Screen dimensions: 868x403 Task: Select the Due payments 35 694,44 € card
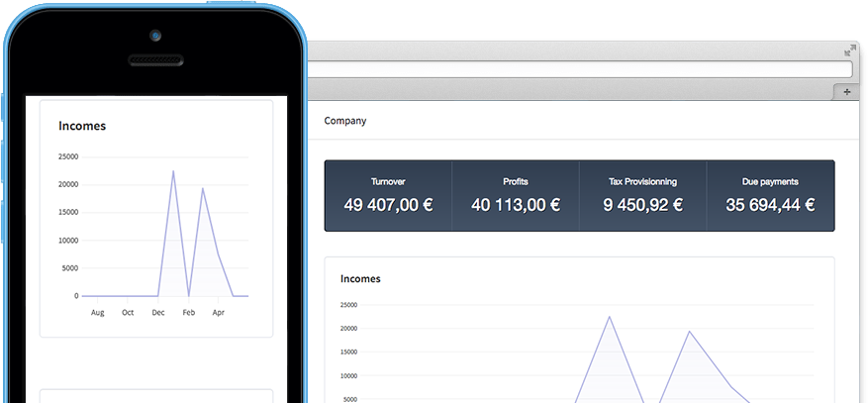tap(770, 196)
